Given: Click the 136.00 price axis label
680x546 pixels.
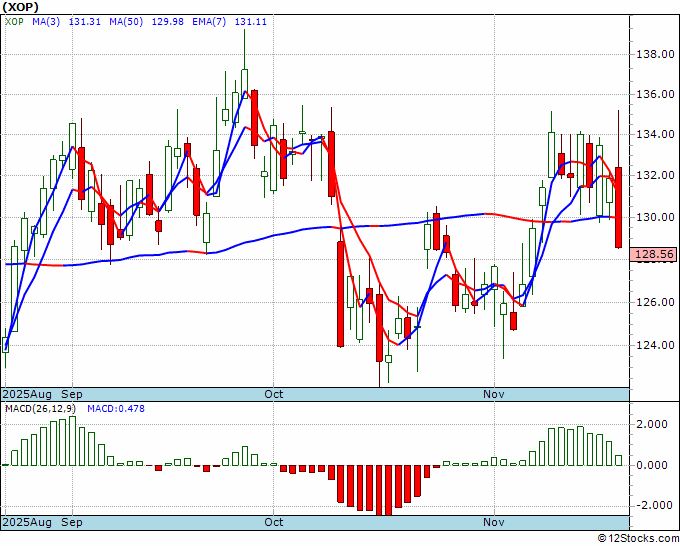Looking at the screenshot, I should [x=655, y=94].
